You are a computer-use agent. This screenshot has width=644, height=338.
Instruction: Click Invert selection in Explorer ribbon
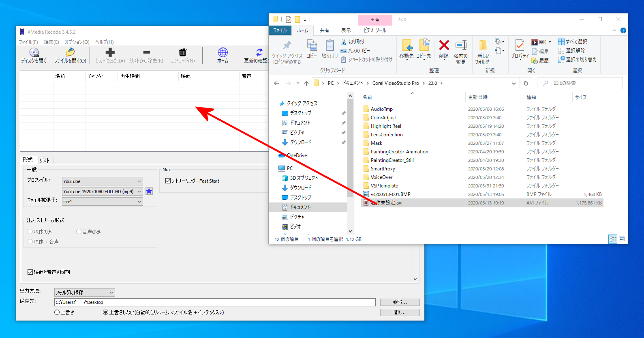tap(577, 60)
